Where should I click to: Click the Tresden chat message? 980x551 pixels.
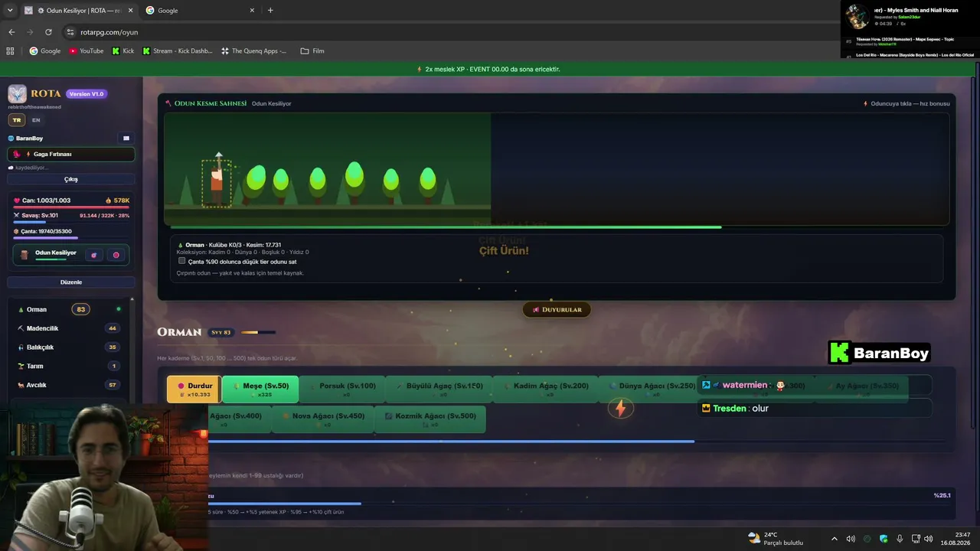814,409
